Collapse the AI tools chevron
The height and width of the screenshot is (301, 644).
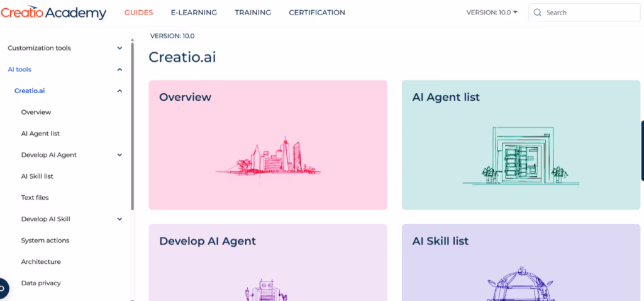click(119, 69)
